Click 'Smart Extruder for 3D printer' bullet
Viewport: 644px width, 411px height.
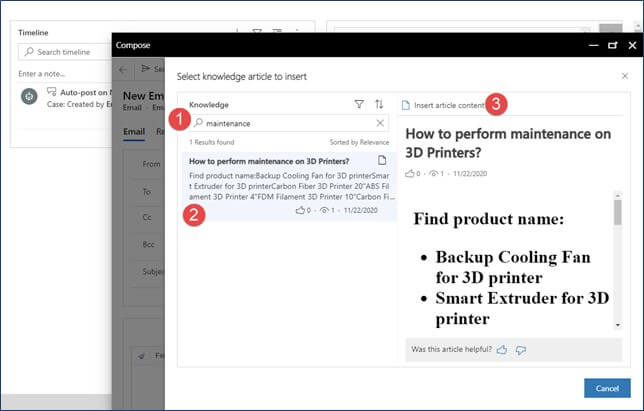click(522, 308)
